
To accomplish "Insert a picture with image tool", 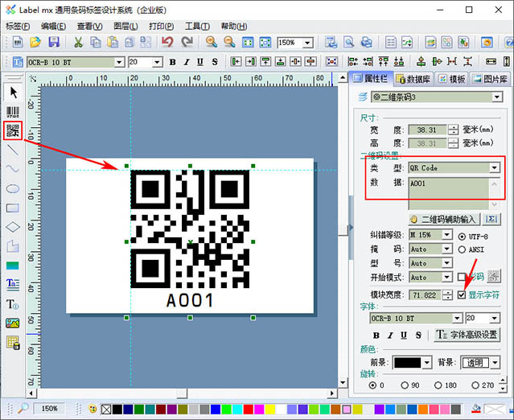I will coord(13,323).
